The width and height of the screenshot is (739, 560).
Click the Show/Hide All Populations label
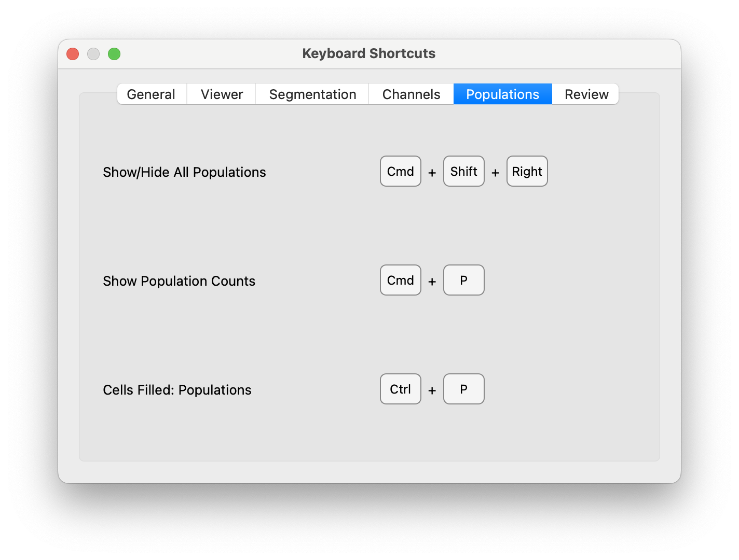184,172
